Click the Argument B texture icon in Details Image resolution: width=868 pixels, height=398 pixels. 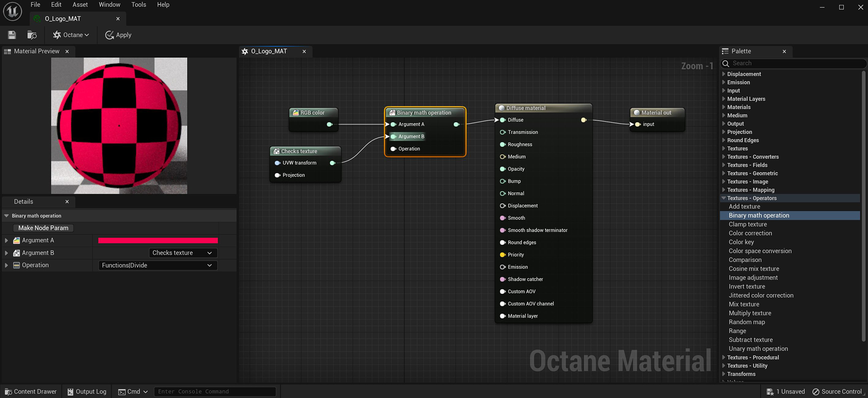click(x=16, y=253)
